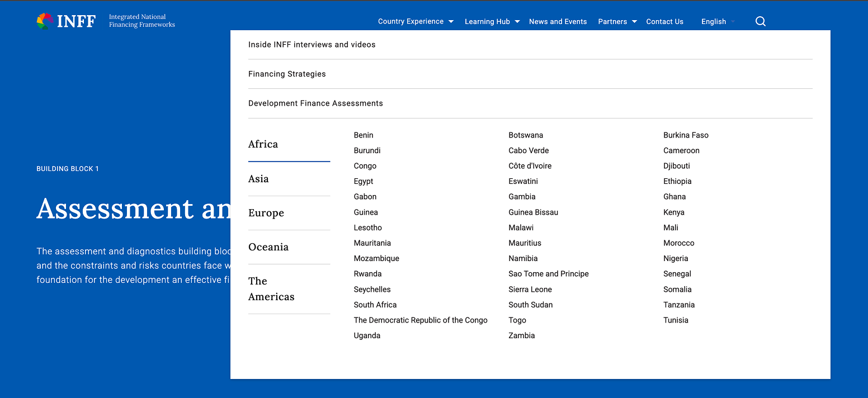Open Contact Us page
868x398 pixels.
coord(664,21)
